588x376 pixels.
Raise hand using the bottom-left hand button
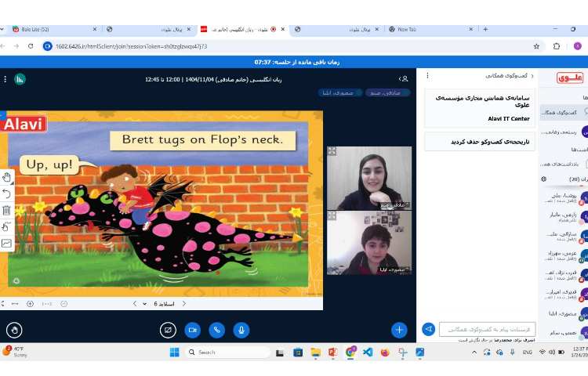14,330
